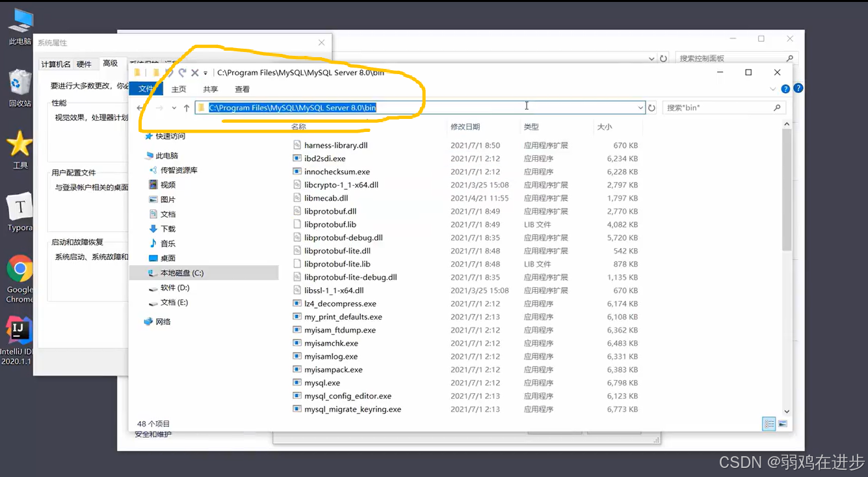Open the 文件 menu tab

(146, 89)
